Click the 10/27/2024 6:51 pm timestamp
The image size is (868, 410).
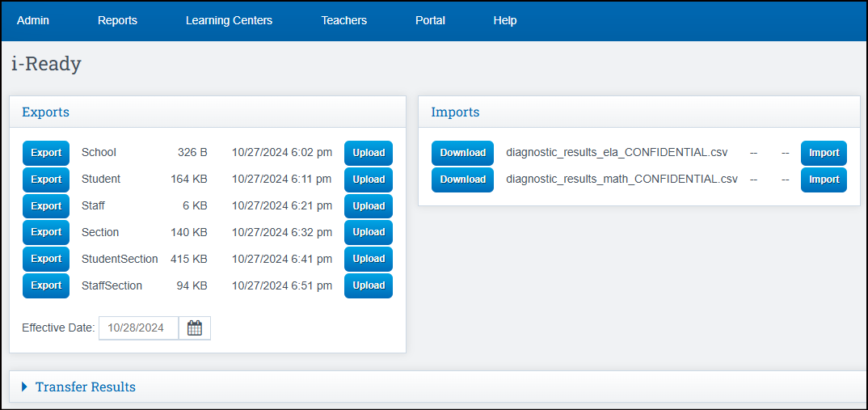pyautogui.click(x=282, y=285)
